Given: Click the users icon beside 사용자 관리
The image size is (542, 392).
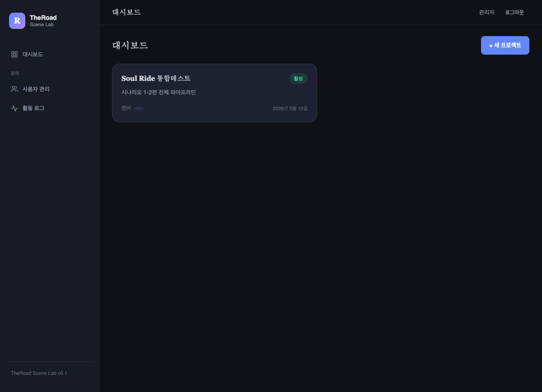Looking at the screenshot, I should [14, 89].
